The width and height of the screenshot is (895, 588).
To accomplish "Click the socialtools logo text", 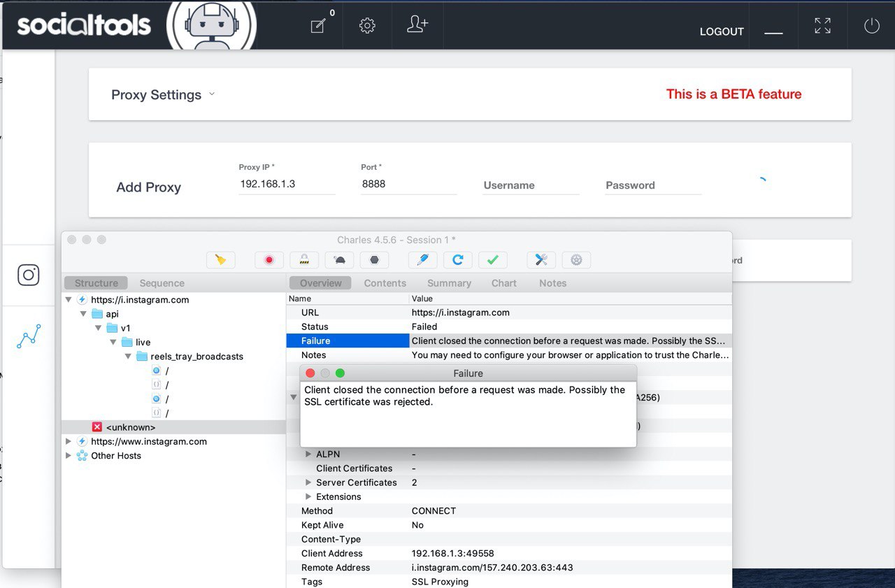I will (x=84, y=25).
